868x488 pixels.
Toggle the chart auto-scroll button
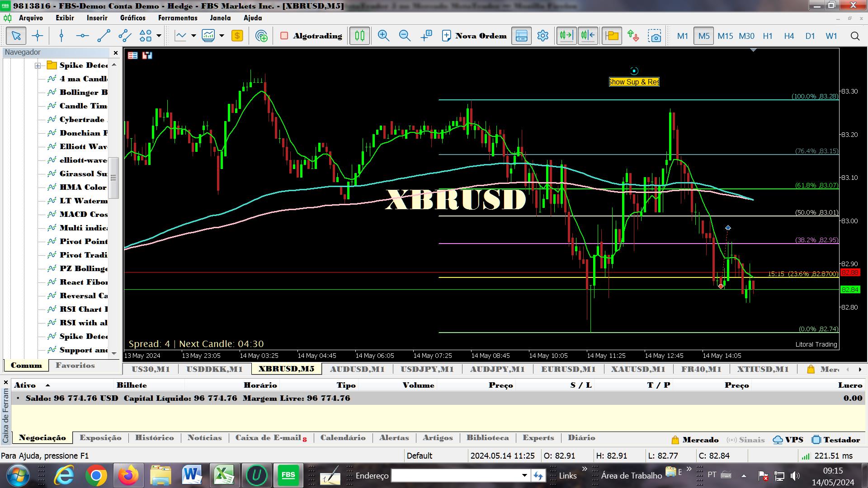click(566, 36)
